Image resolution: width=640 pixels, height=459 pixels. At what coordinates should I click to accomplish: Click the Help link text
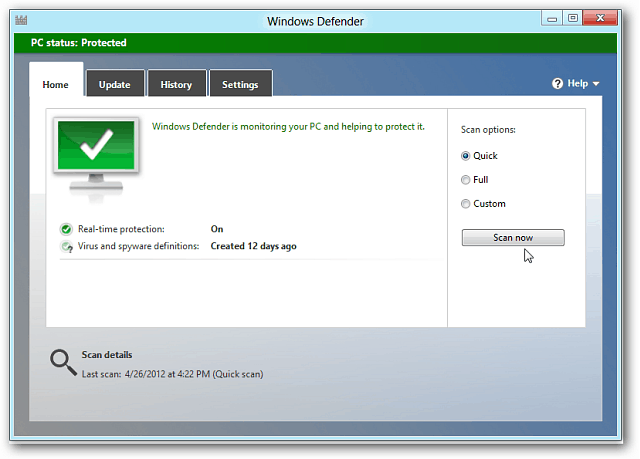[x=578, y=84]
